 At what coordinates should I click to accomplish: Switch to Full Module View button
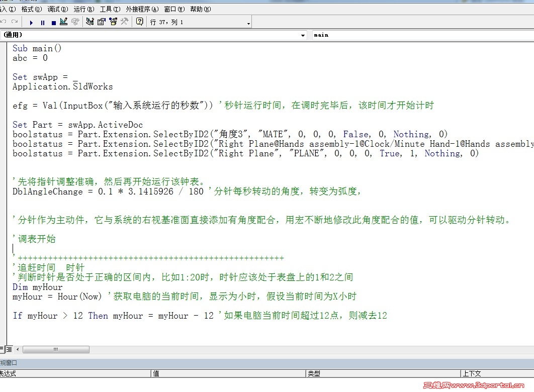coord(9,349)
